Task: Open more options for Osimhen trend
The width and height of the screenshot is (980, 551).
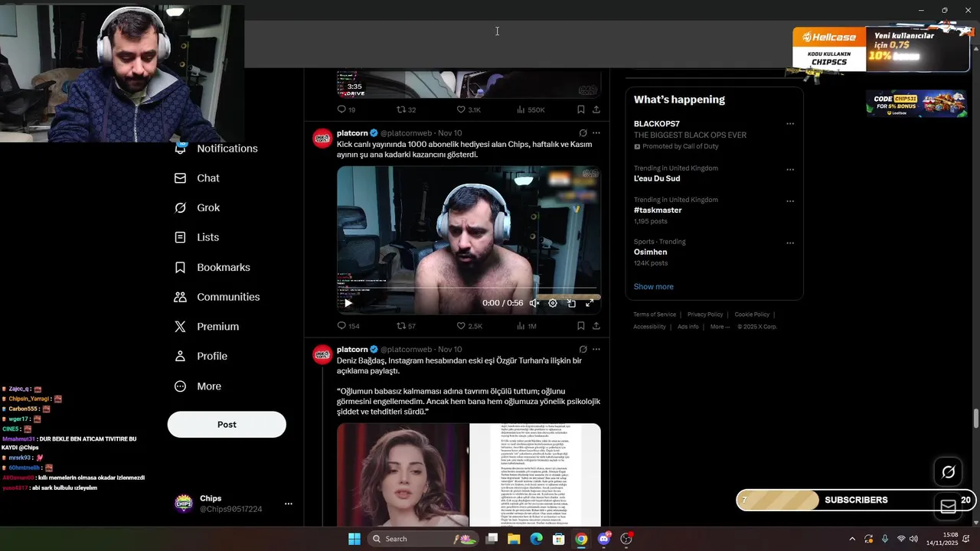Action: (790, 243)
